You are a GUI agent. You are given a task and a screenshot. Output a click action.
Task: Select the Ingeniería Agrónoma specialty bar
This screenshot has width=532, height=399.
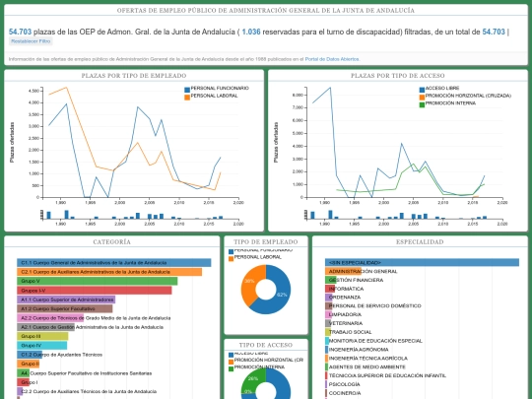point(327,350)
